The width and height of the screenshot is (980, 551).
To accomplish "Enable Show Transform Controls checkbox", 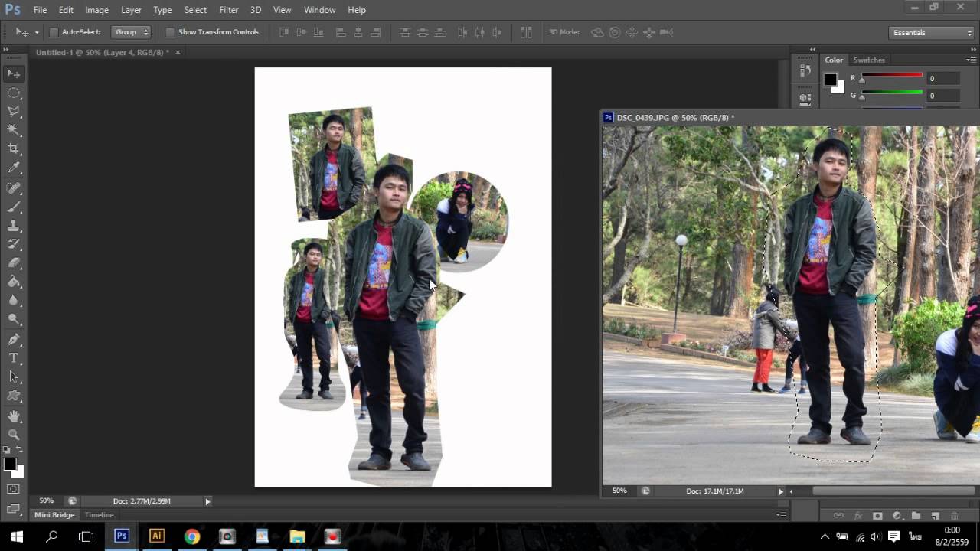I will tap(170, 32).
